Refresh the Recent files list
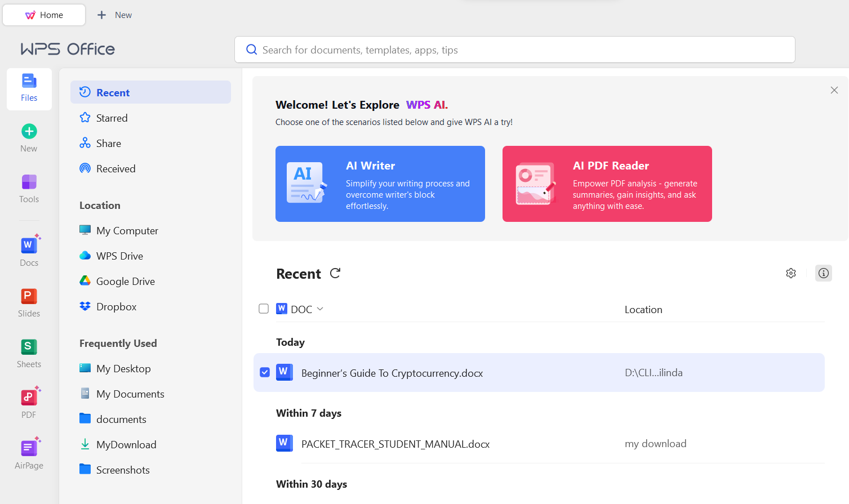 click(x=335, y=273)
